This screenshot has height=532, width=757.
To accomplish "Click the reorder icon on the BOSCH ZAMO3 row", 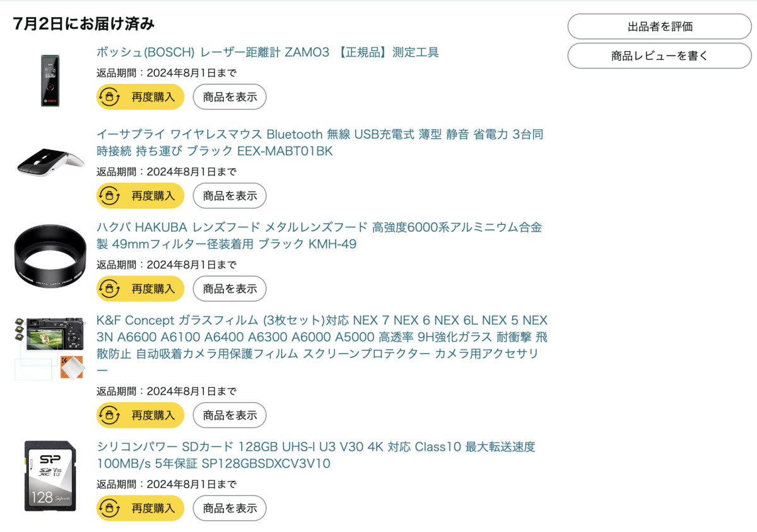I will pyautogui.click(x=110, y=97).
